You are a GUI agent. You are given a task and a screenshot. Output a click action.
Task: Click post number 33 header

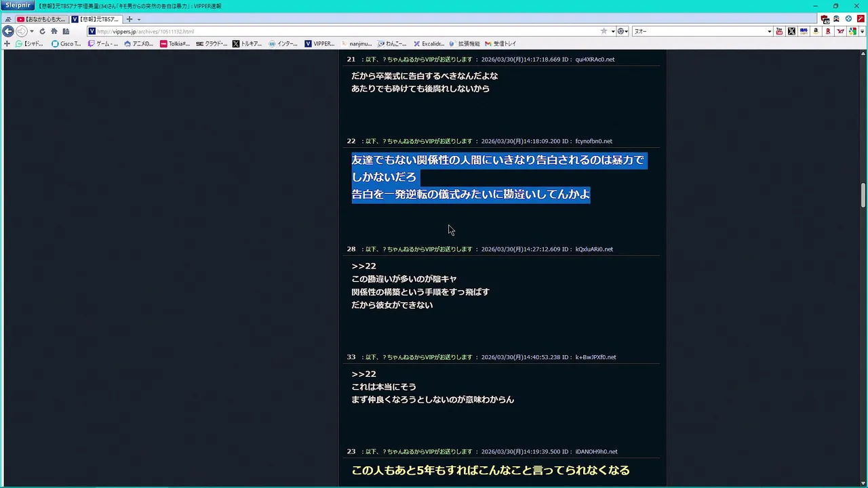(x=351, y=357)
